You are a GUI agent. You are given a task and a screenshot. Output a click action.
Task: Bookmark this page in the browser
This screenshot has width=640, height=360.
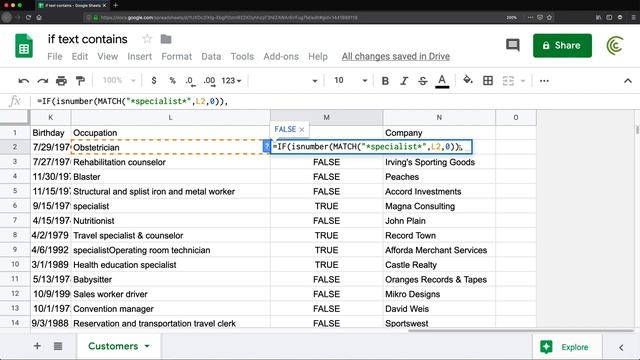549,18
